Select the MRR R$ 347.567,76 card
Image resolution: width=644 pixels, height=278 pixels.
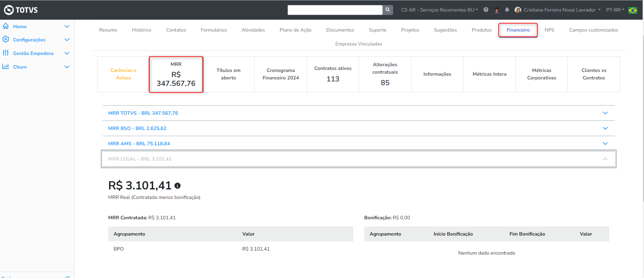click(x=176, y=74)
